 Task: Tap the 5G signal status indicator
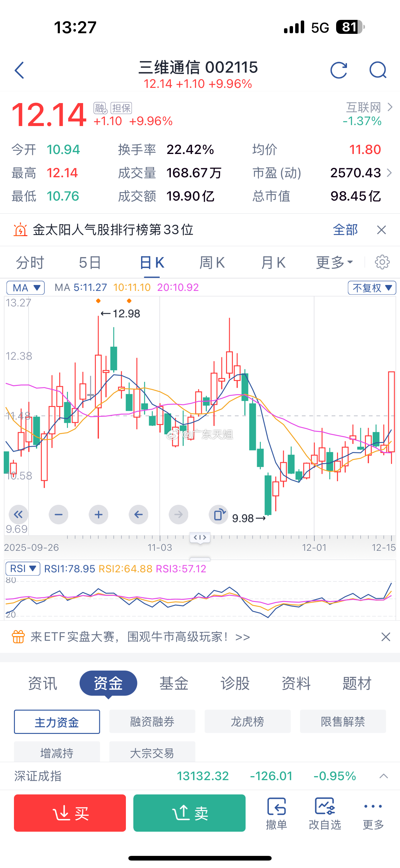point(320,27)
